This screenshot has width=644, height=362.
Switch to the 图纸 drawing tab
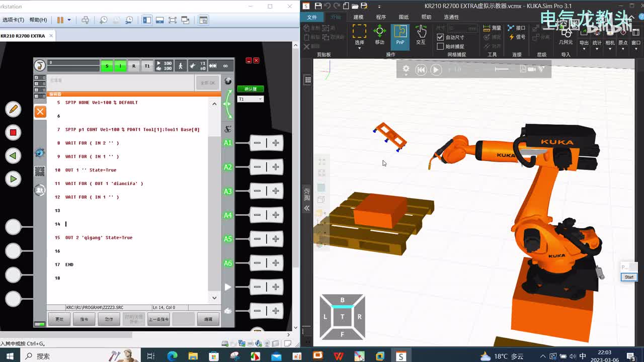click(x=404, y=17)
